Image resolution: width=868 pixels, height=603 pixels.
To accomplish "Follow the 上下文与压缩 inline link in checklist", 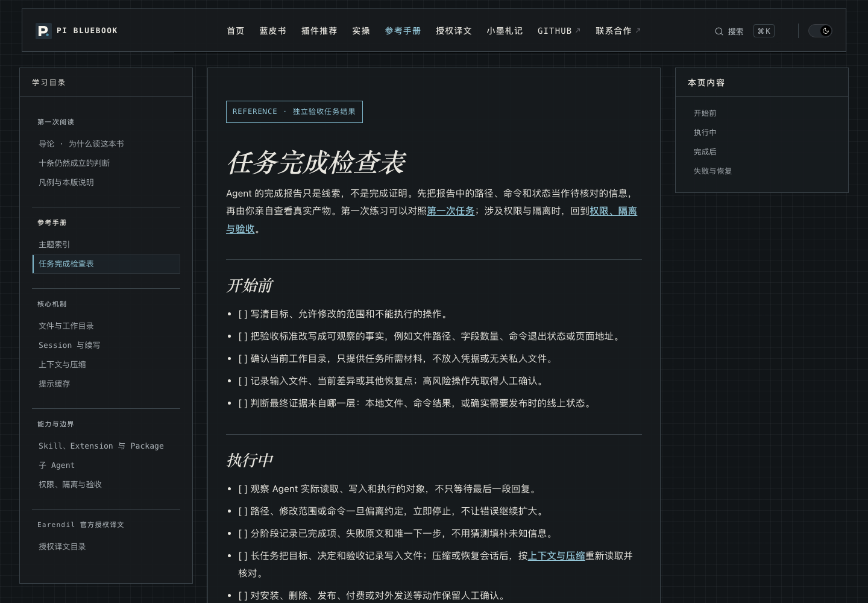I will 556,555.
